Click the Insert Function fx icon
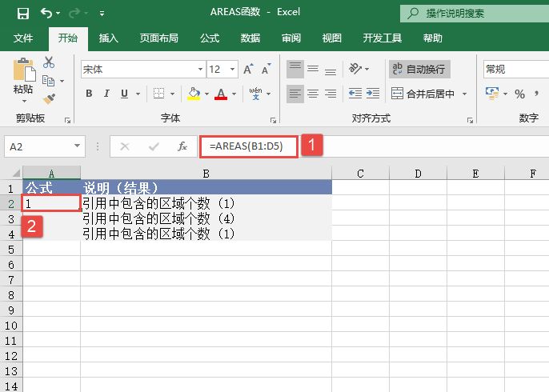This screenshot has width=549, height=392. point(182,146)
